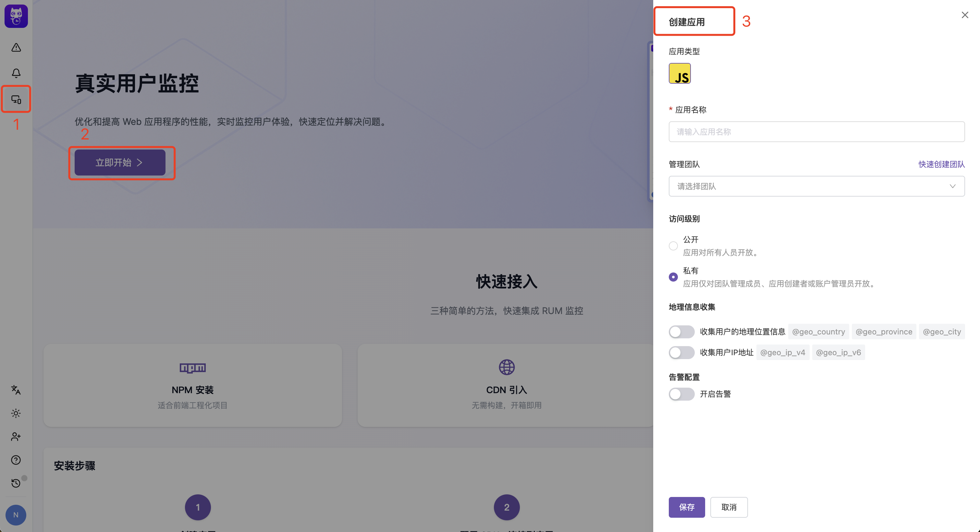The height and width of the screenshot is (532, 980).
Task: Close the create application panel
Action: point(965,15)
